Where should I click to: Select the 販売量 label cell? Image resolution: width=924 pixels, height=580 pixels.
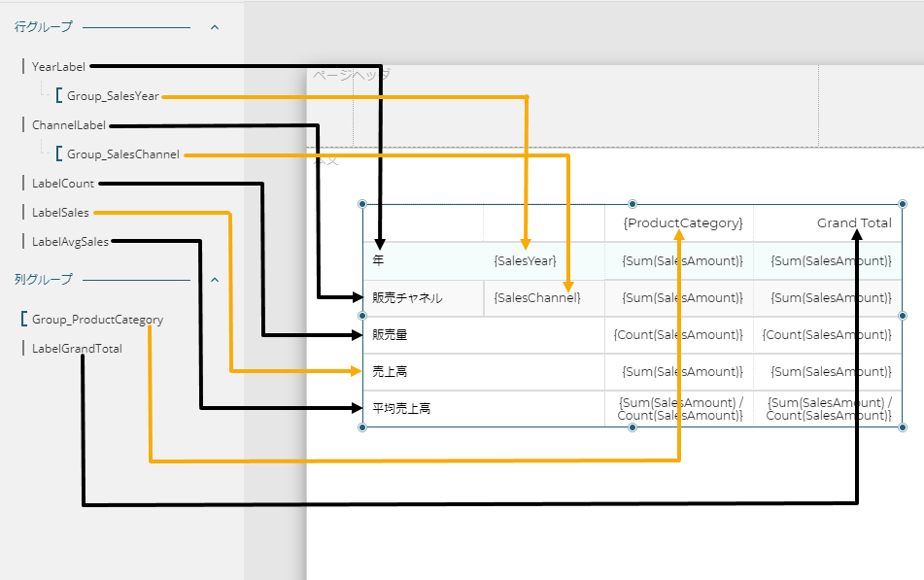tap(484, 335)
